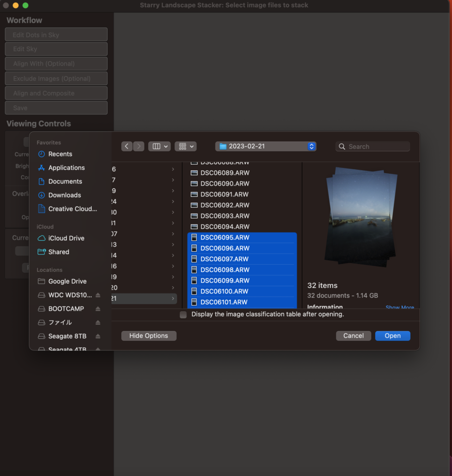Open the Downloads folder in sidebar
452x476 pixels.
coord(64,195)
